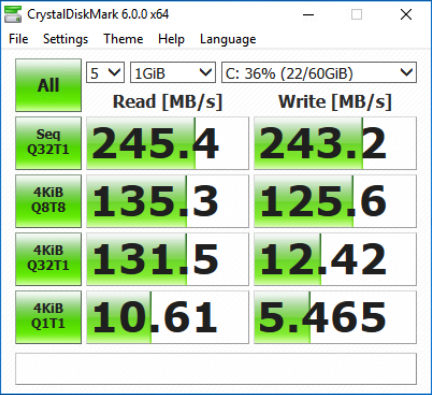Click the Write [MB/s] column header

[x=335, y=102]
